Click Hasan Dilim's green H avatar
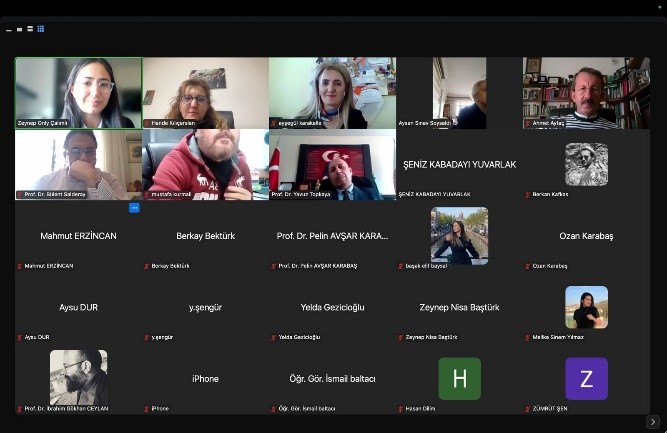 459,378
